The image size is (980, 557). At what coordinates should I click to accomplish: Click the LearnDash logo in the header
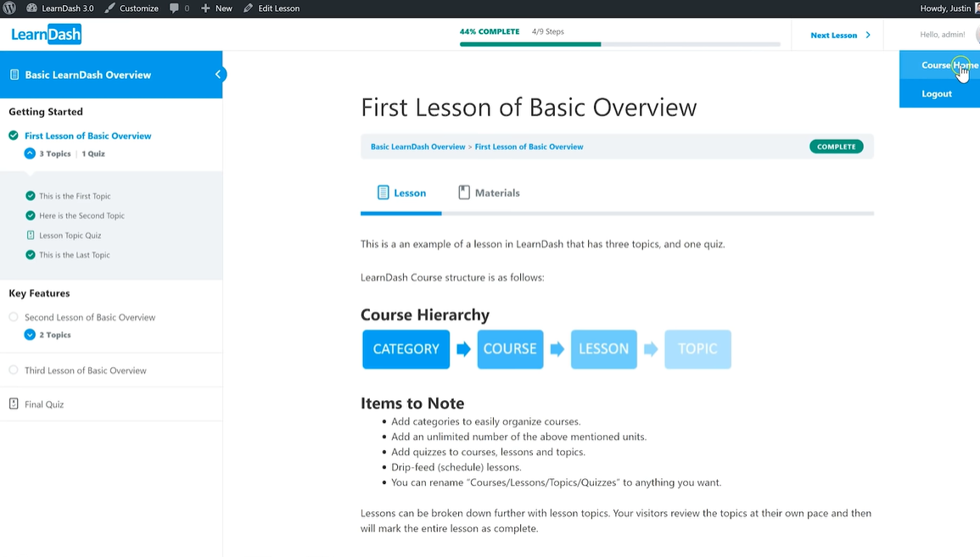(45, 33)
